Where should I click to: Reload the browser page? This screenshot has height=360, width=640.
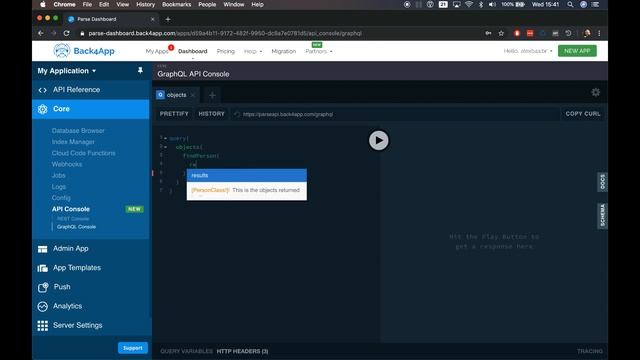tap(66, 33)
